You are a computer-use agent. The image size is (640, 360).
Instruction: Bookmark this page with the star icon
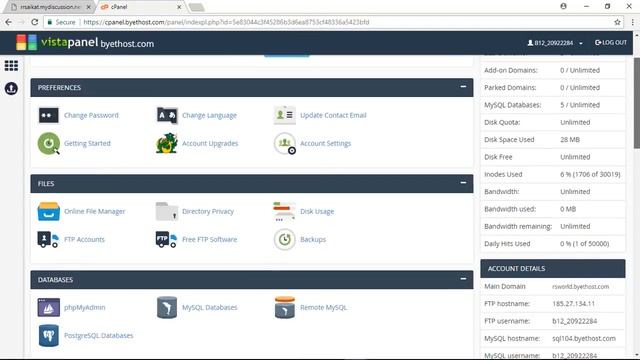click(x=617, y=22)
